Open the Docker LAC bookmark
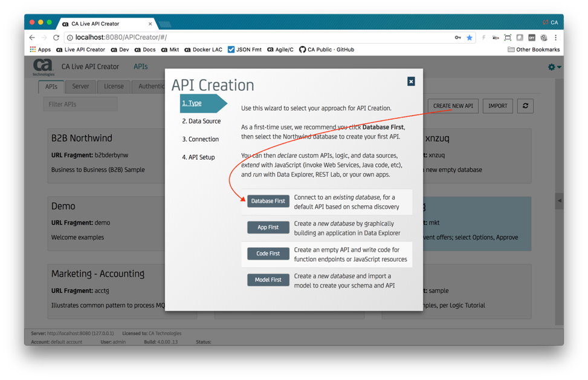The image size is (588, 380). (203, 50)
